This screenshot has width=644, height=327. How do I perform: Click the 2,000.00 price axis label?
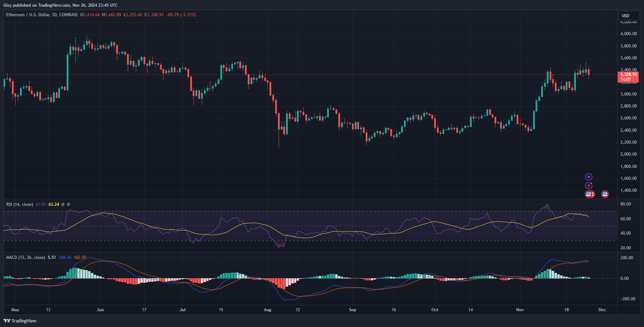tap(629, 154)
